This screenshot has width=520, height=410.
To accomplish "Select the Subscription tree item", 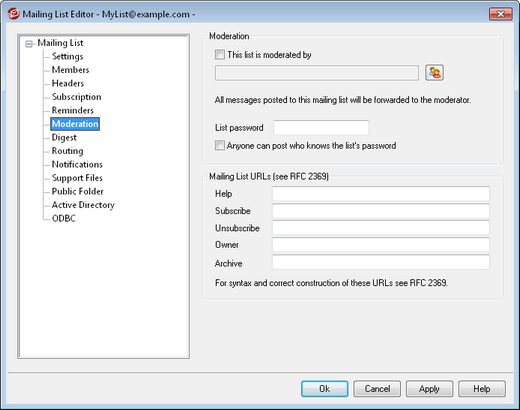I will tap(76, 97).
